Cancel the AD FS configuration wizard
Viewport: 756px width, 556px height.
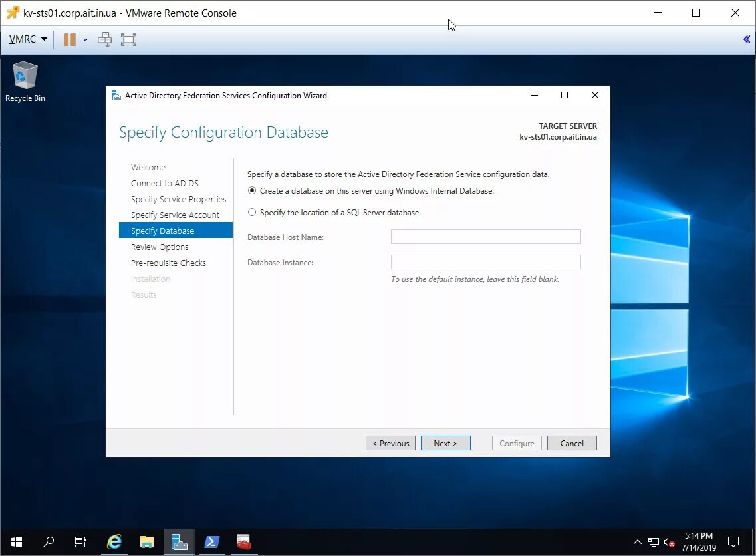(572, 443)
